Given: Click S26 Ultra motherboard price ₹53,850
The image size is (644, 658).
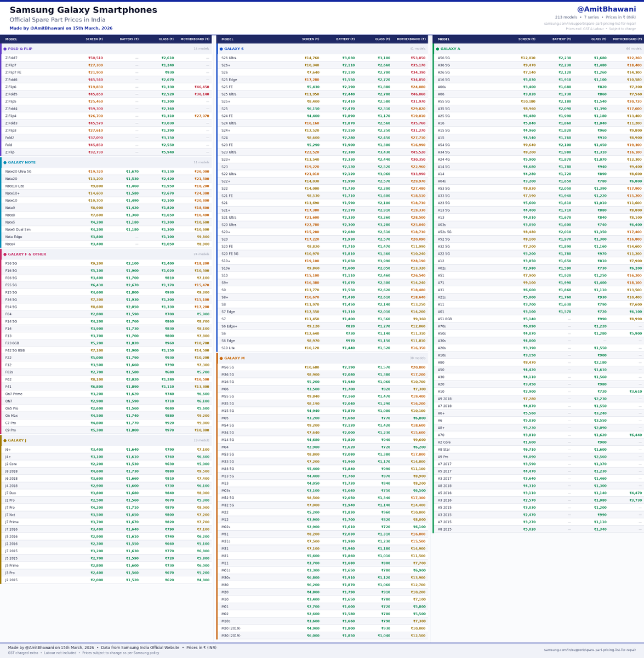Looking at the screenshot, I should click(418, 58).
